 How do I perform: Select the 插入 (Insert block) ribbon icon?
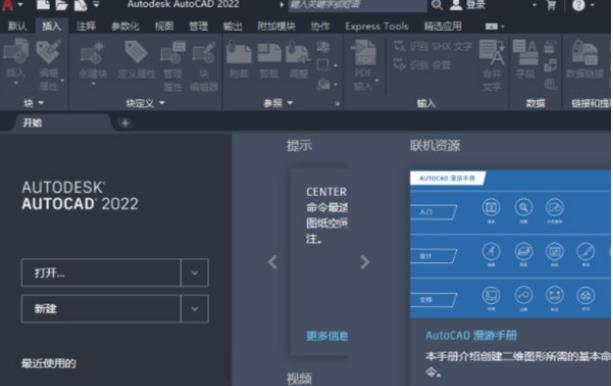click(16, 52)
